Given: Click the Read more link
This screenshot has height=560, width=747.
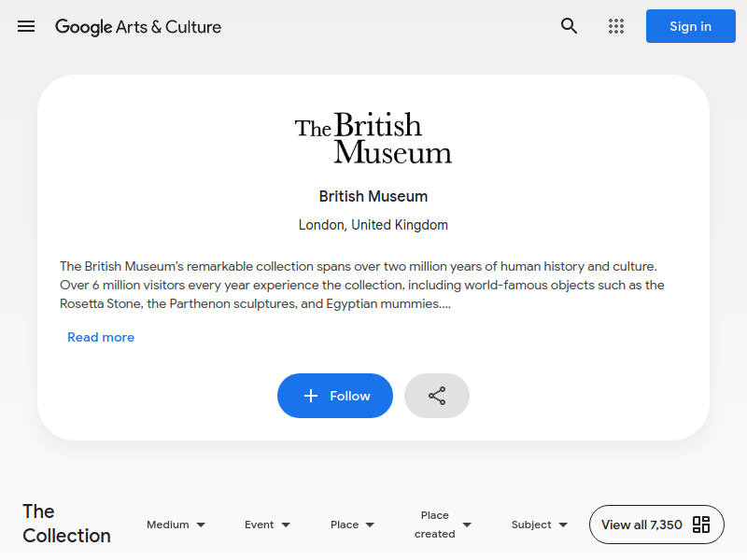Looking at the screenshot, I should (x=101, y=337).
